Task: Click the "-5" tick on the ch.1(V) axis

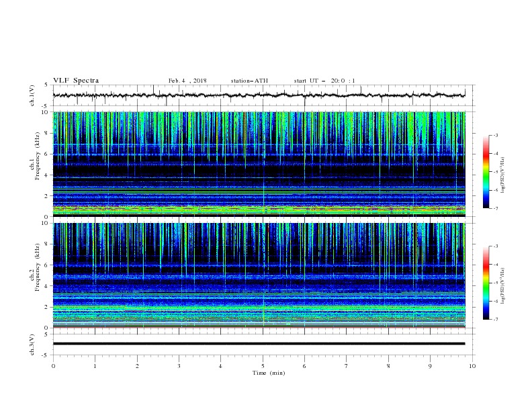Action: (x=46, y=106)
